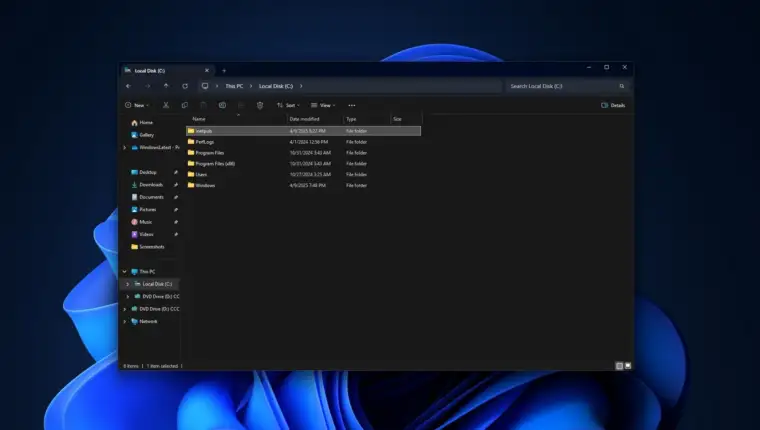Image resolution: width=760 pixels, height=430 pixels.
Task: Click the Windows folder icon
Action: pos(191,185)
